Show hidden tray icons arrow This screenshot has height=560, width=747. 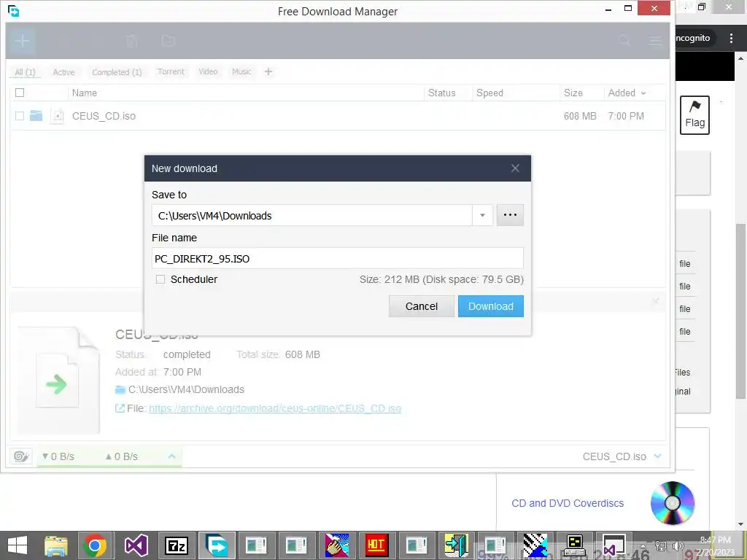click(x=643, y=546)
